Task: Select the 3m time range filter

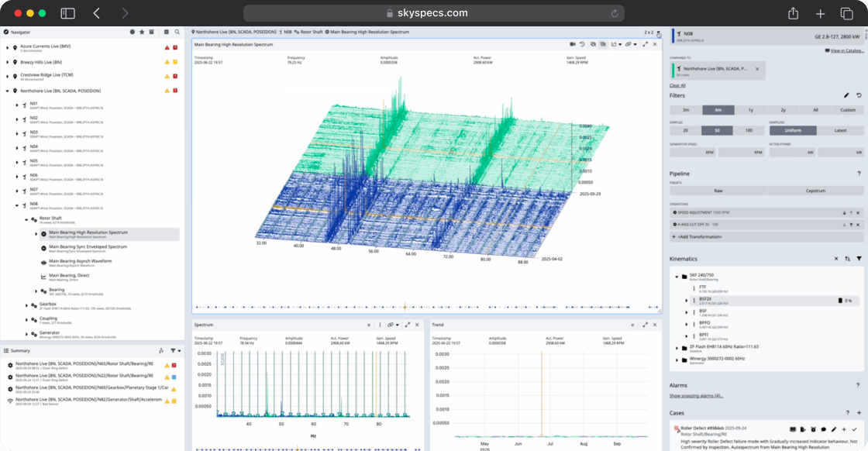Action: click(x=685, y=110)
